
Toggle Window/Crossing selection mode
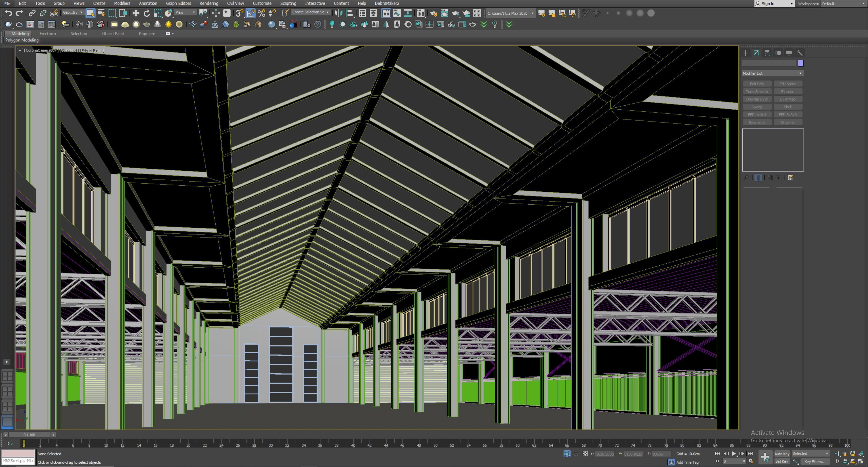123,13
